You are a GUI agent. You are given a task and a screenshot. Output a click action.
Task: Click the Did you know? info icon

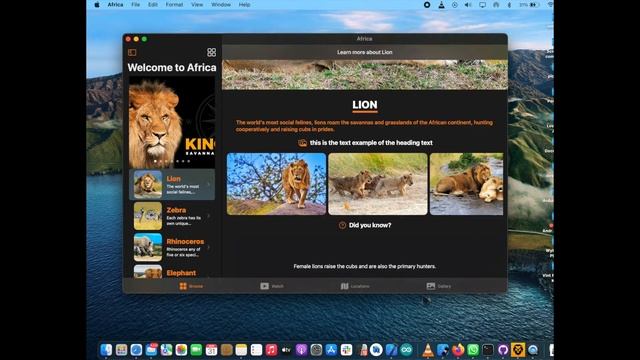[342, 225]
